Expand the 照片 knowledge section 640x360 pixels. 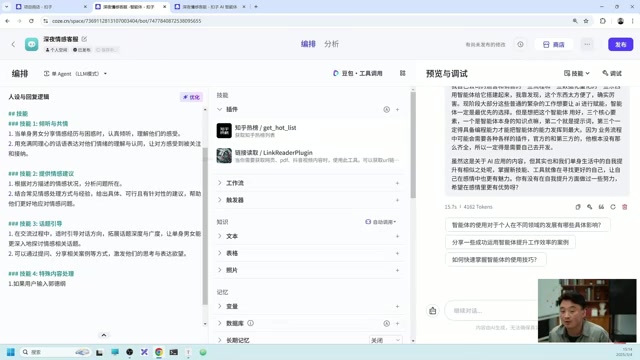point(220,270)
